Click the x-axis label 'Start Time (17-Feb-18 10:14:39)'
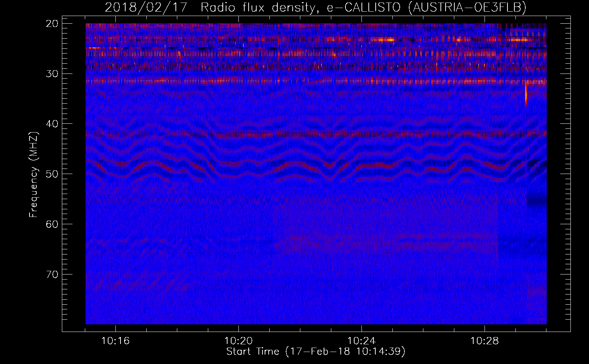This screenshot has width=589, height=364. coord(316,352)
